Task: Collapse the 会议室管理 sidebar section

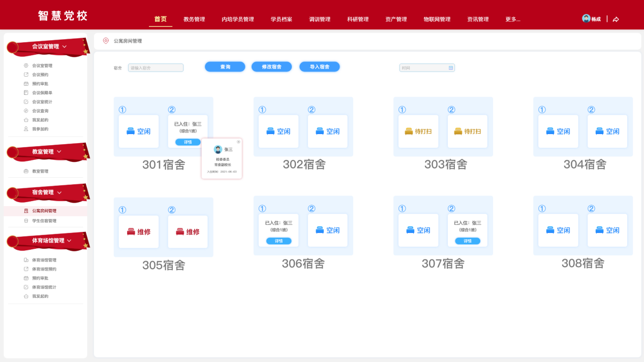Action: pyautogui.click(x=65, y=47)
